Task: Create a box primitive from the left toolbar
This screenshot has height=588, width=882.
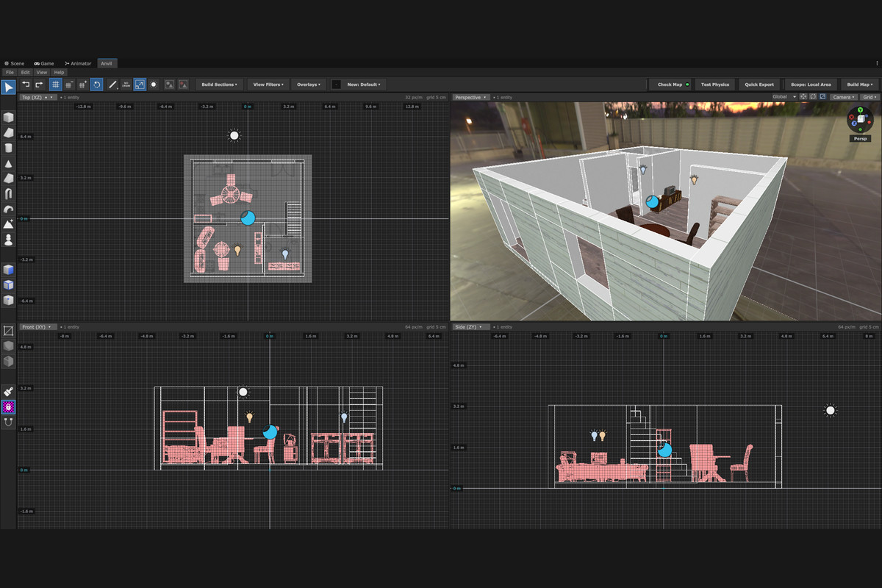Action: click(8, 118)
